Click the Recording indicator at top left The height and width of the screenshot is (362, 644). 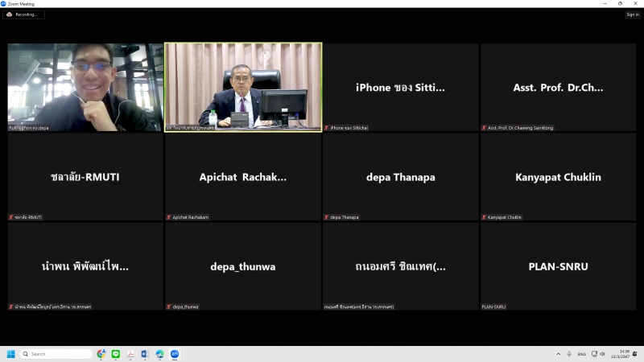coord(23,14)
